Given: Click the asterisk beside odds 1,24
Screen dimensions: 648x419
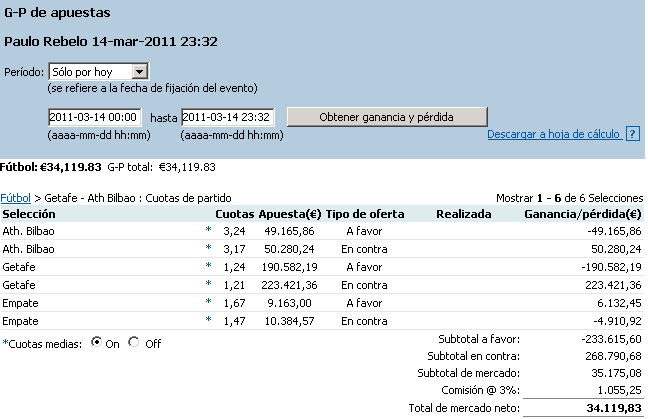Looking at the screenshot, I should [209, 266].
